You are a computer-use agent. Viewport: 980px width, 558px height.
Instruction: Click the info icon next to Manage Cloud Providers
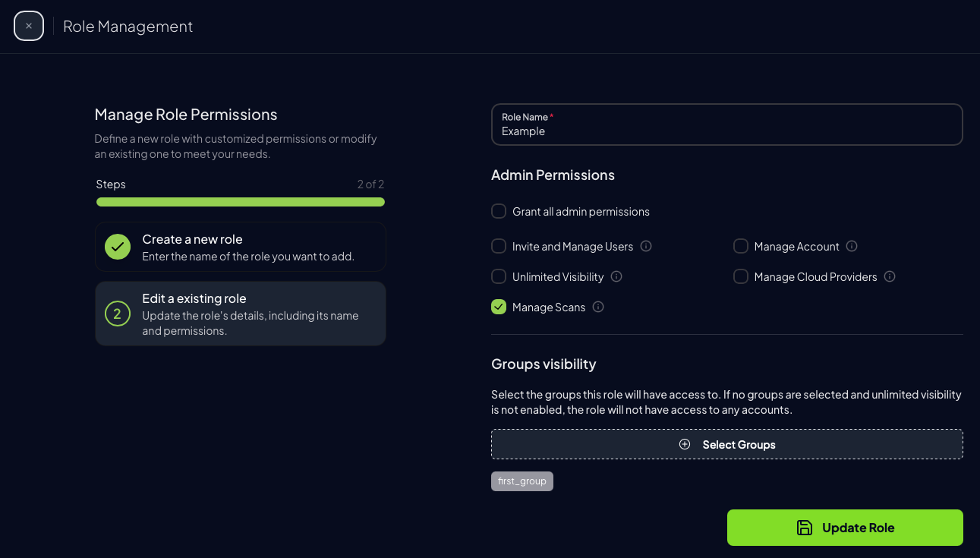point(890,276)
